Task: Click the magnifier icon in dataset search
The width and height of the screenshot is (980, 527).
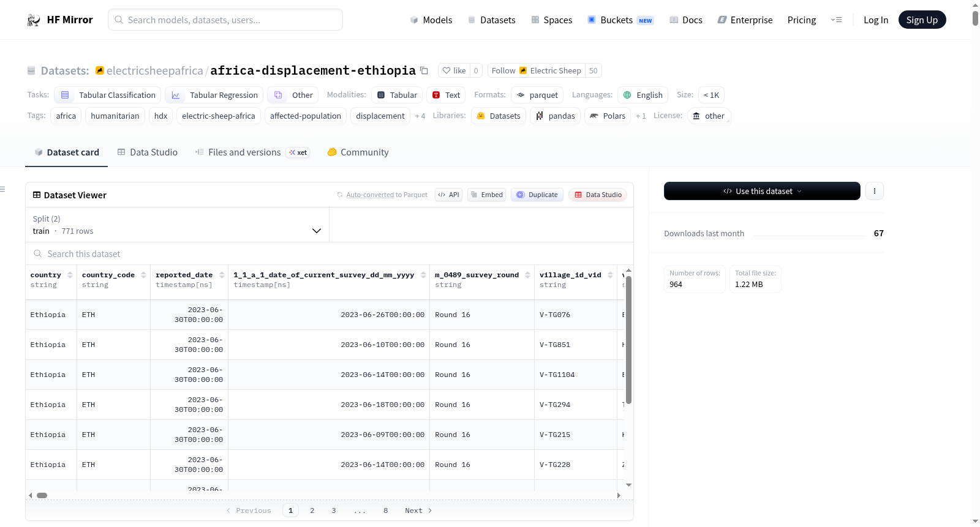Action: 38,253
